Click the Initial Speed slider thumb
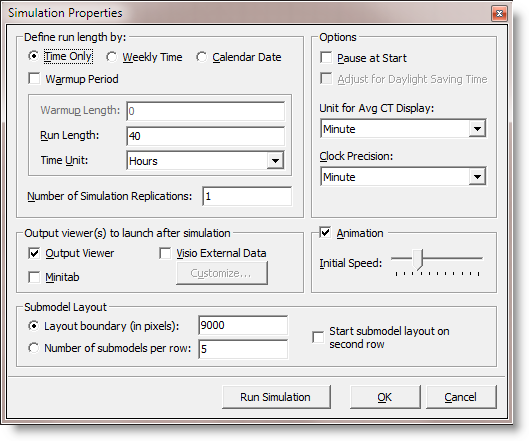The width and height of the screenshot is (529, 441). (x=418, y=260)
